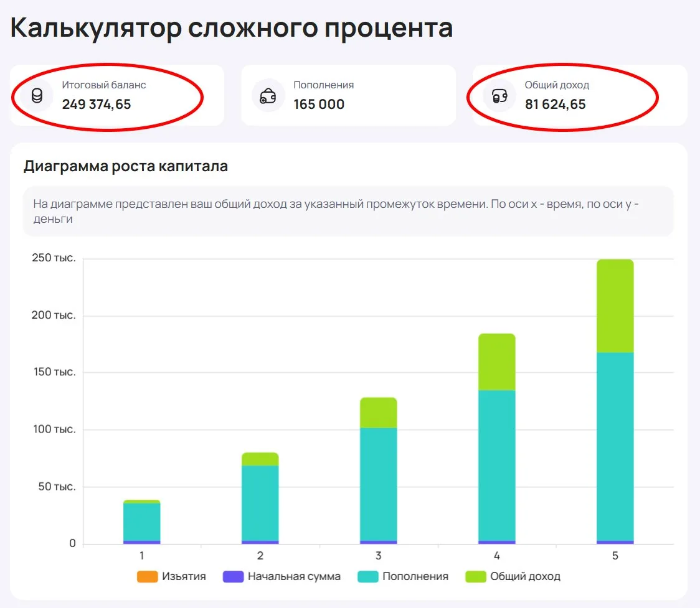Click the year 3 stacked bar
The height and width of the screenshot is (608, 700).
379,470
